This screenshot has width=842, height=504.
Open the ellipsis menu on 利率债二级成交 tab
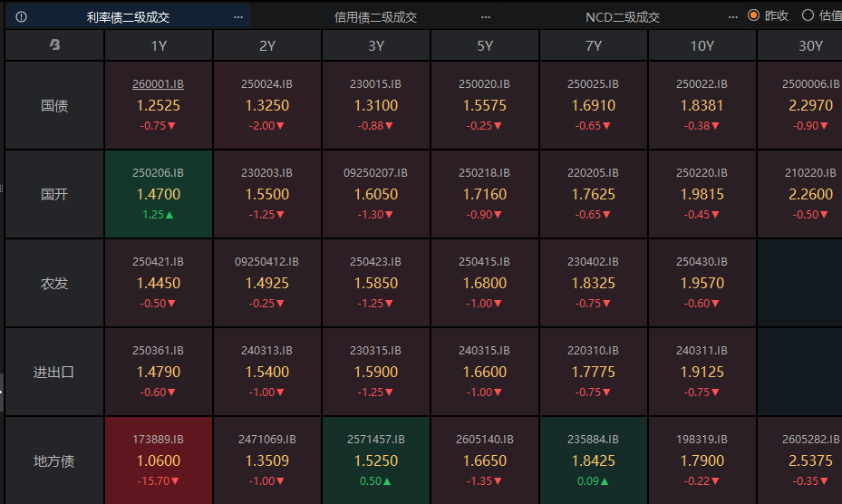[237, 16]
